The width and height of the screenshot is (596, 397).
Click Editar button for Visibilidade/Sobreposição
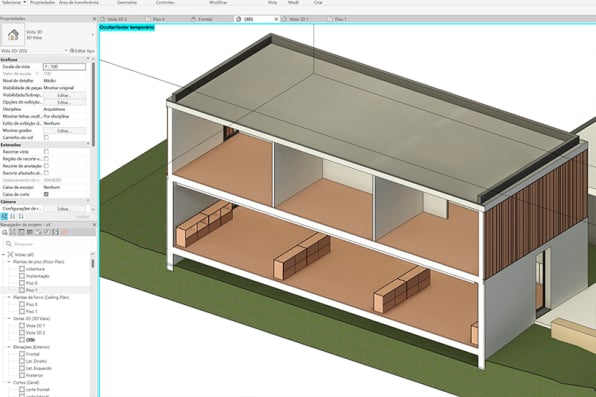tap(64, 95)
